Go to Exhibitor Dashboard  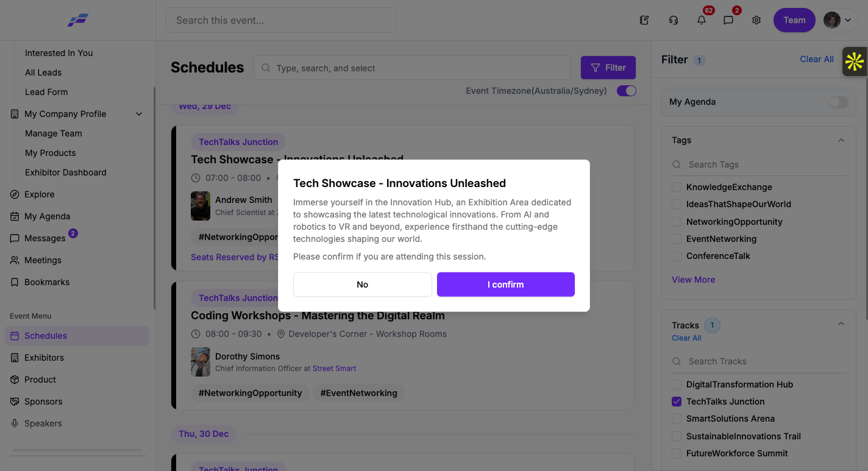point(66,172)
